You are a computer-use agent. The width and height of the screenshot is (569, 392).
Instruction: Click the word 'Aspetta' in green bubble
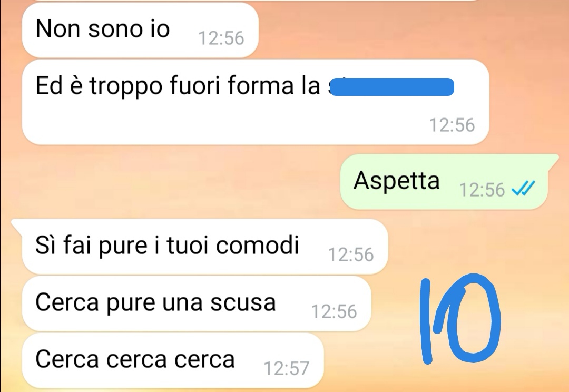[x=396, y=181]
